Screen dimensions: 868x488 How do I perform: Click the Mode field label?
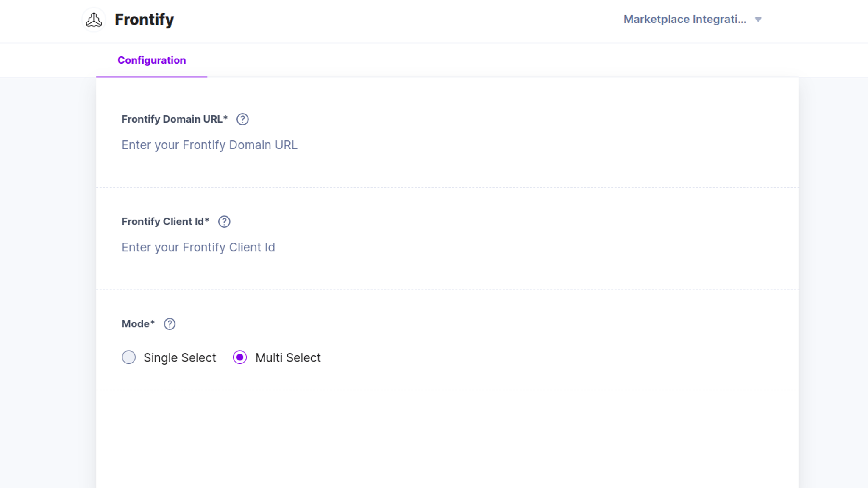coord(138,324)
